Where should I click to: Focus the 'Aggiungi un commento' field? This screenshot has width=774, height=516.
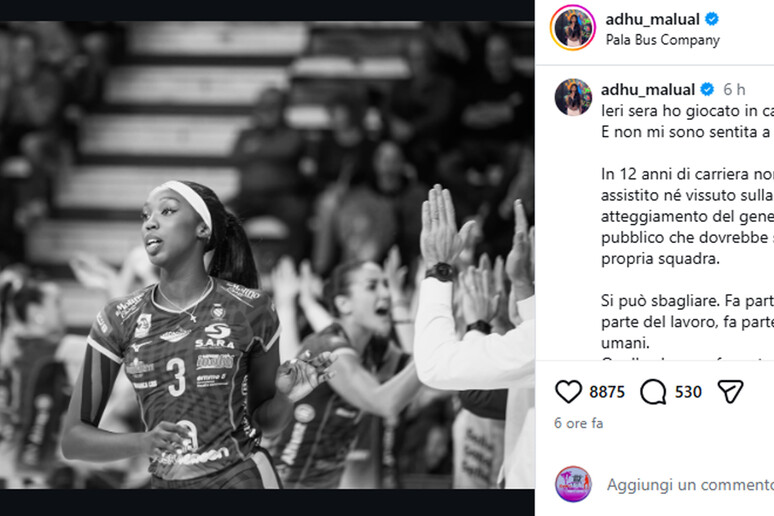click(690, 485)
